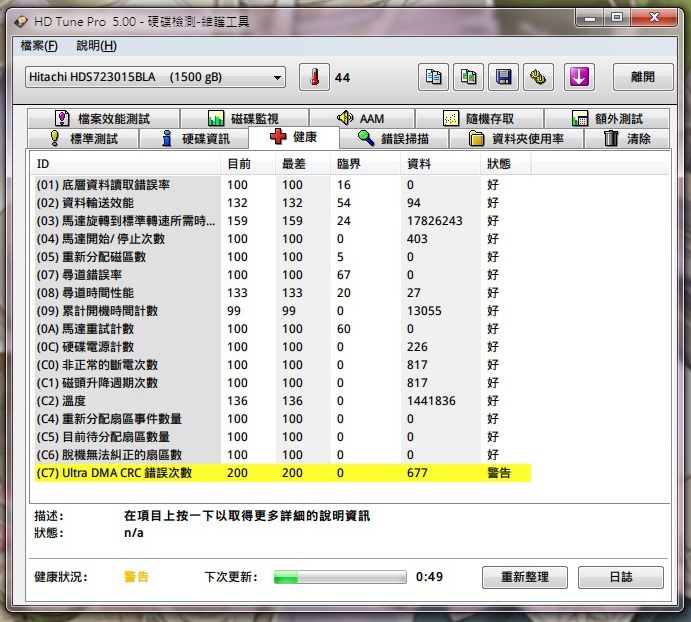Switch to the 磁碟監視 tab
This screenshot has height=622, width=691.
pyautogui.click(x=244, y=118)
